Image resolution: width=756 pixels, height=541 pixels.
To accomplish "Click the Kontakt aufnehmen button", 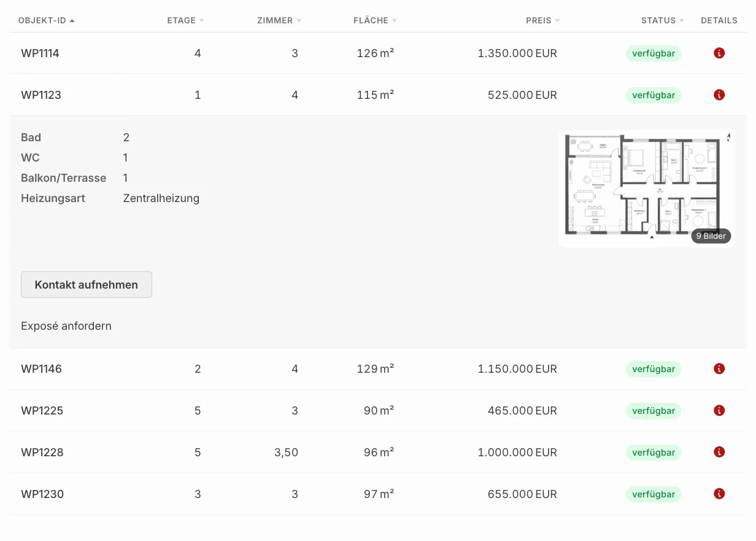I will point(87,285).
